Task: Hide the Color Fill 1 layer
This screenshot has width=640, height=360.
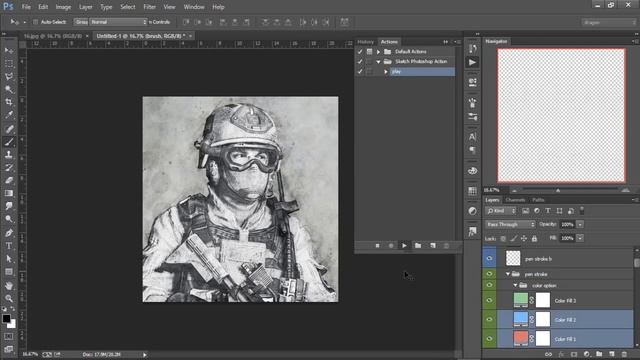Action: [489, 339]
